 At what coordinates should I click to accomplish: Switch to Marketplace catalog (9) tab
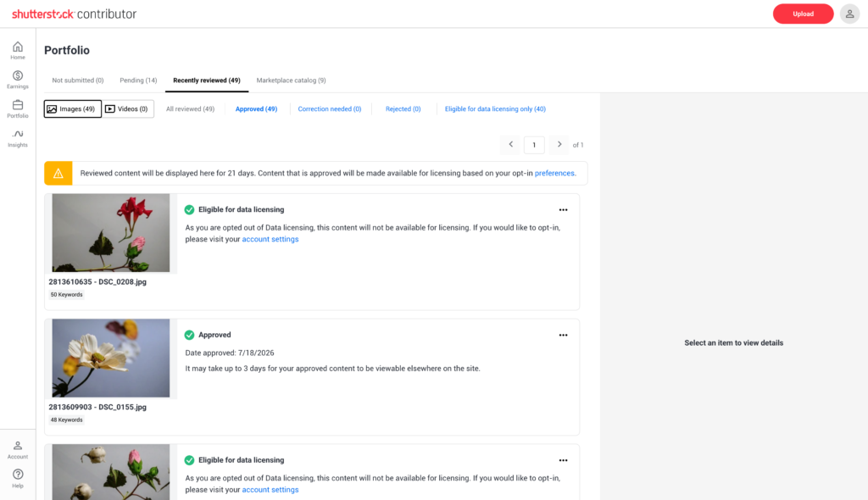click(x=292, y=81)
